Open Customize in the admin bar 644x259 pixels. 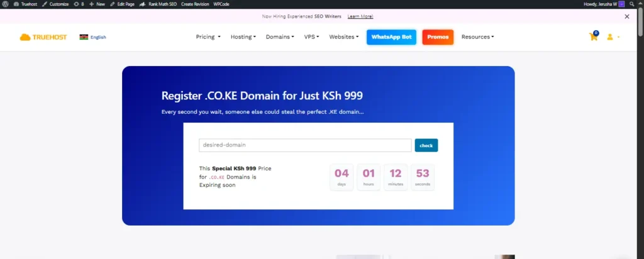click(55, 4)
